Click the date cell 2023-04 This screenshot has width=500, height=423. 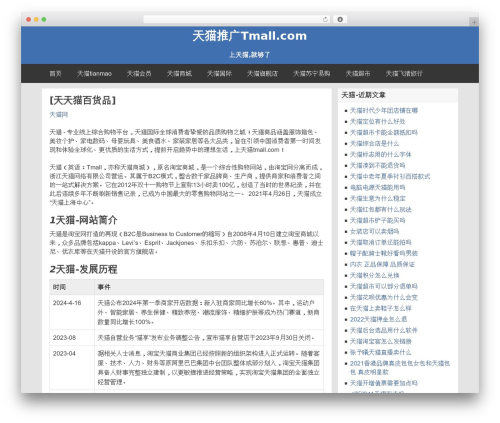click(x=64, y=354)
